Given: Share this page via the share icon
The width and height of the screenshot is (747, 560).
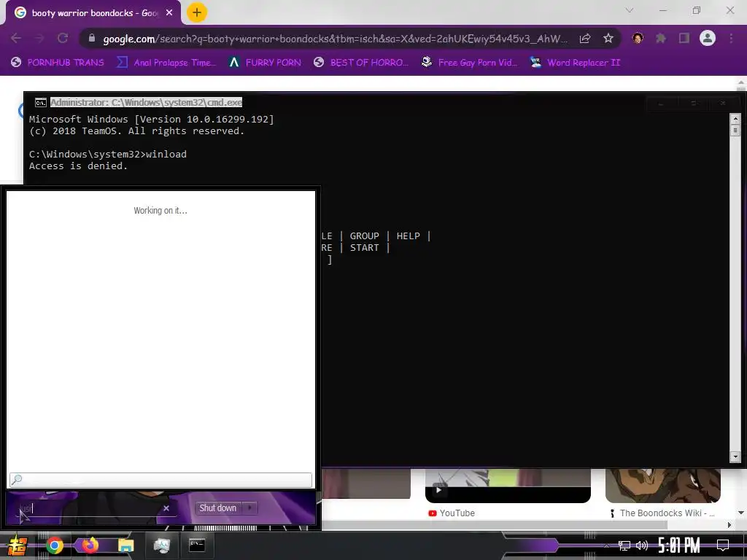Looking at the screenshot, I should 585,39.
